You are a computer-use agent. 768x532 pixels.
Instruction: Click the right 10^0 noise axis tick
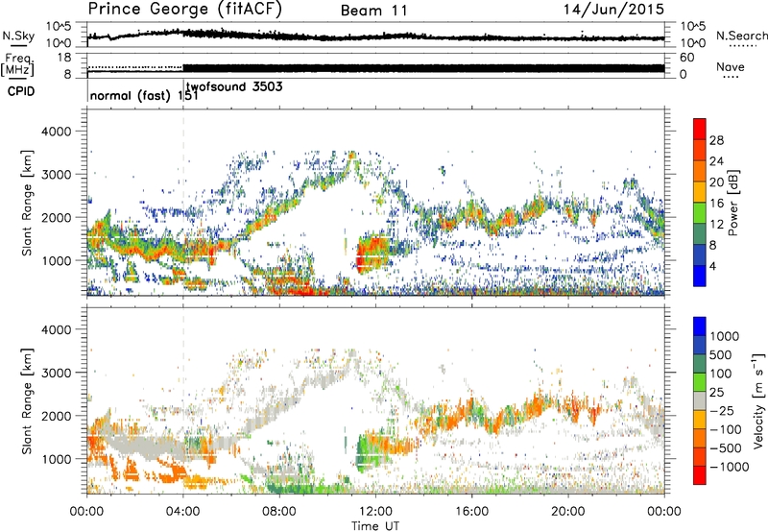(693, 43)
